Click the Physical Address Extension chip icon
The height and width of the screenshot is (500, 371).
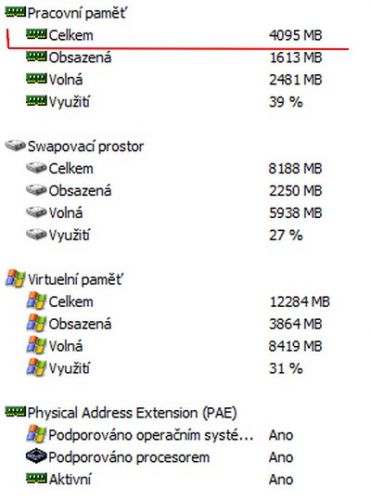15,412
